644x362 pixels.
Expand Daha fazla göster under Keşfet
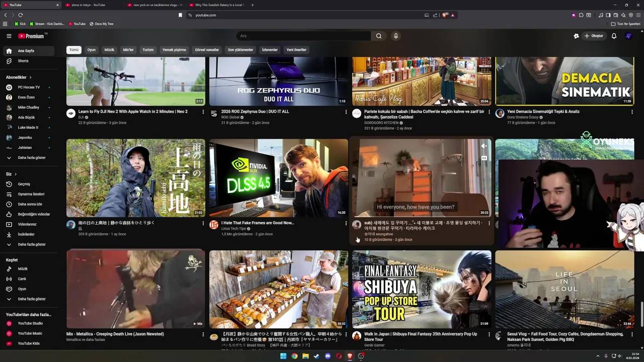point(29,299)
